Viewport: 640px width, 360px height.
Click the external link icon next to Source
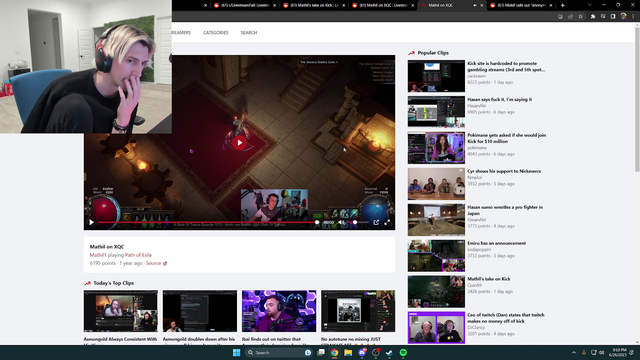pyautogui.click(x=165, y=263)
